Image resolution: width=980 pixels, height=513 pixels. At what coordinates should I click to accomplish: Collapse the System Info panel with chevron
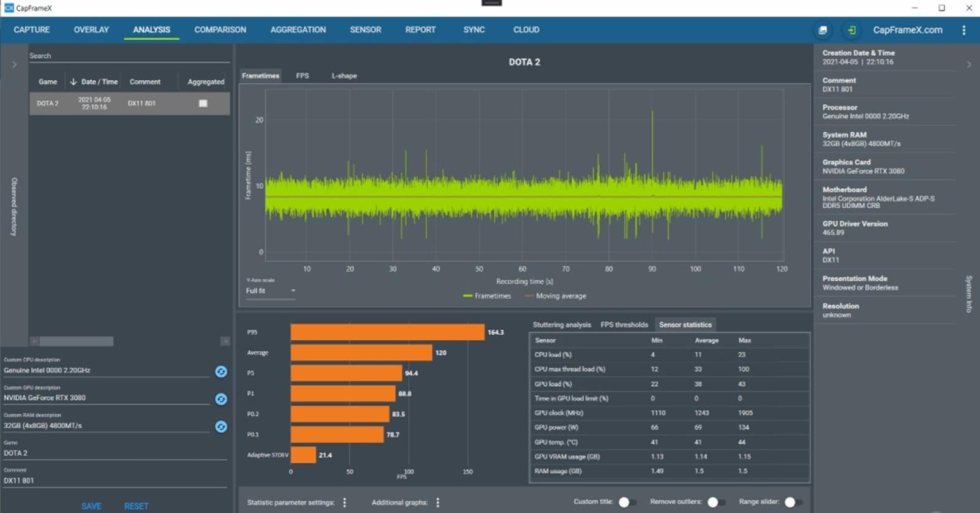968,64
